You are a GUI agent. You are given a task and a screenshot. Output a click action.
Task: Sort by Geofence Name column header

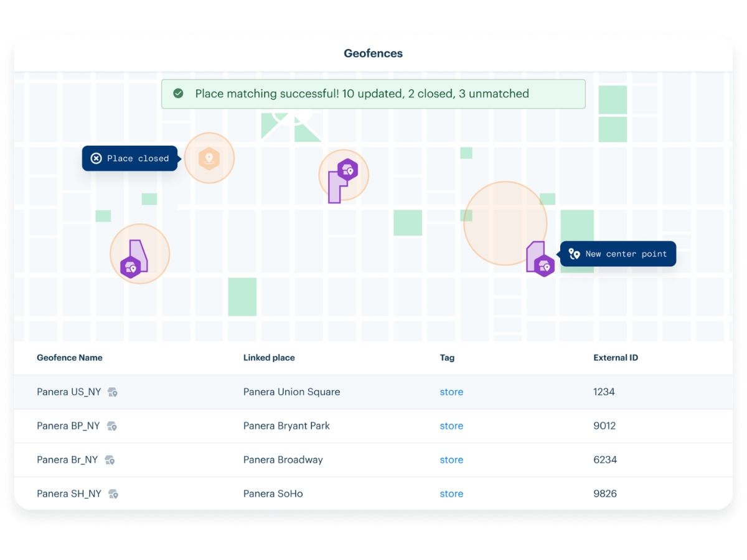[x=70, y=358]
